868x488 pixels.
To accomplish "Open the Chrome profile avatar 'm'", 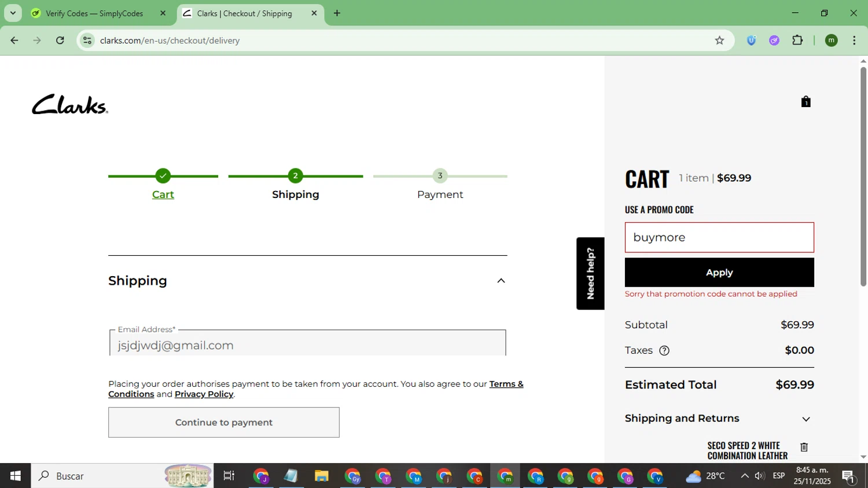I will click(x=832, y=41).
